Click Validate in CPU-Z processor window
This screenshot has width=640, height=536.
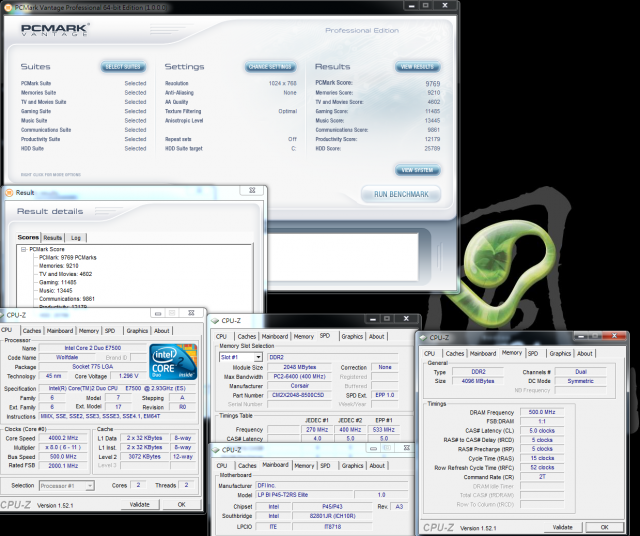[140, 505]
